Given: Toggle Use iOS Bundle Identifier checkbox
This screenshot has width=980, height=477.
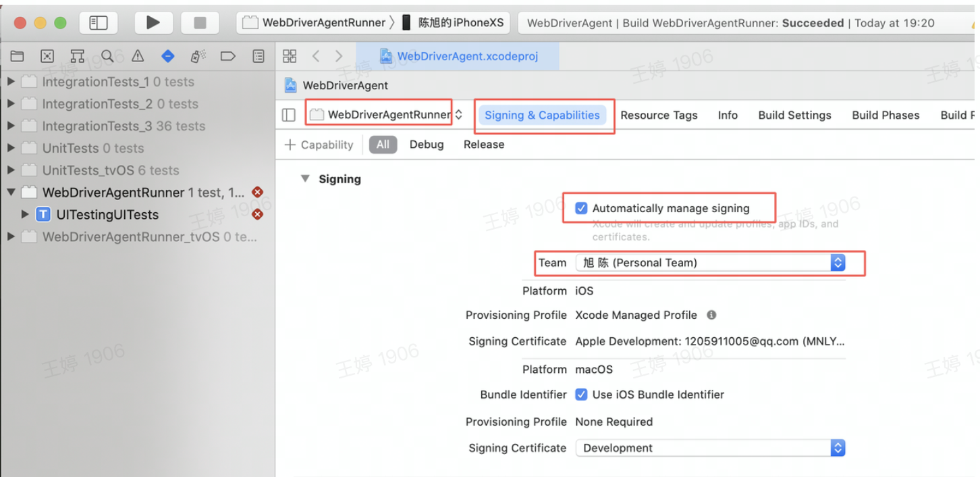Looking at the screenshot, I should click(581, 395).
